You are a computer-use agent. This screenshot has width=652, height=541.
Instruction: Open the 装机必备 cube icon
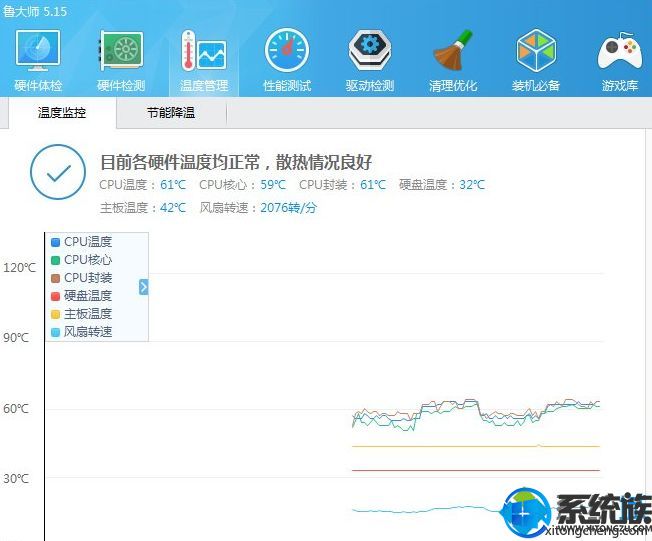[x=536, y=60]
